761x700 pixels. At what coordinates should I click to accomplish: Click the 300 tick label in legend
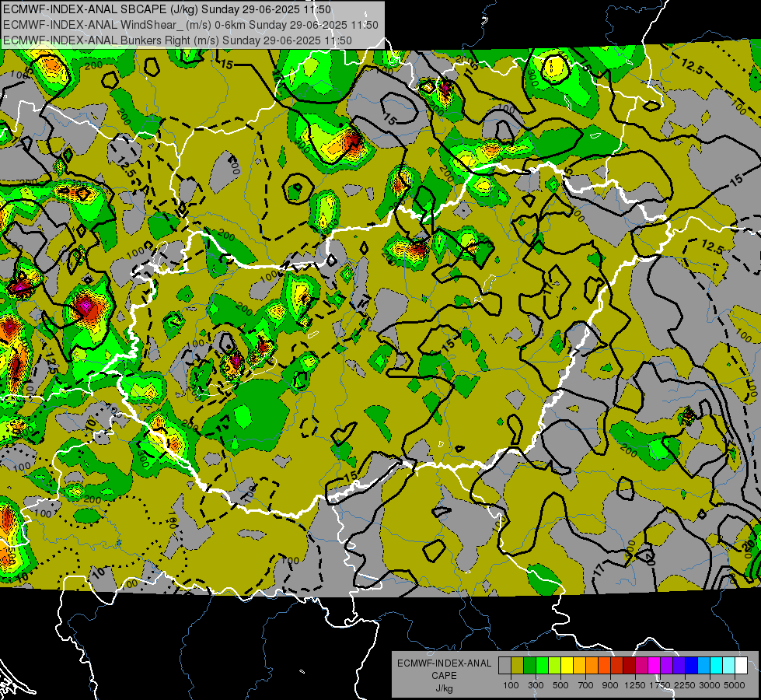click(x=536, y=685)
